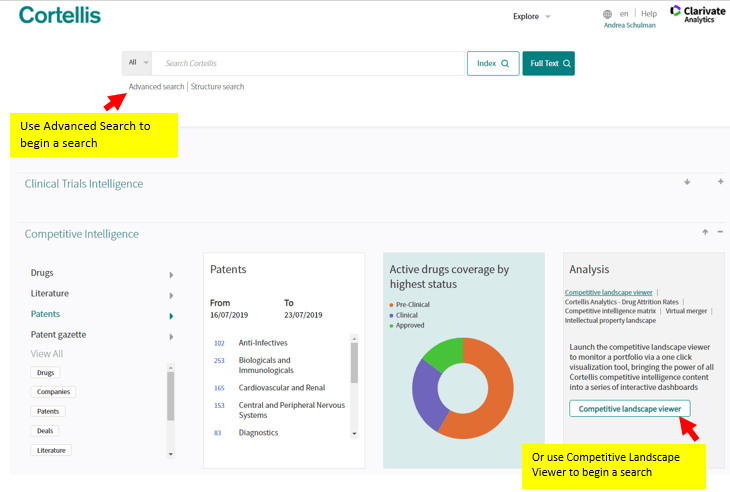Expand Clinical Trials Intelligence with plus icon

[x=720, y=182]
